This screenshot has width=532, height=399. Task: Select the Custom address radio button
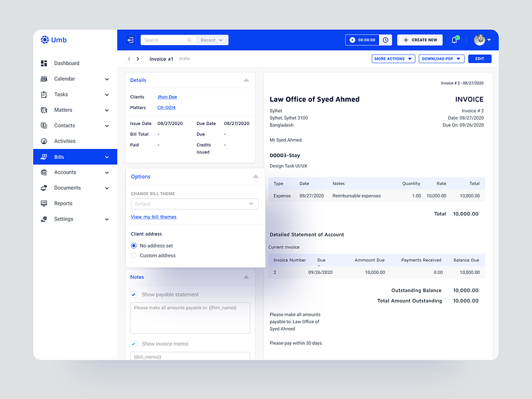coord(134,255)
